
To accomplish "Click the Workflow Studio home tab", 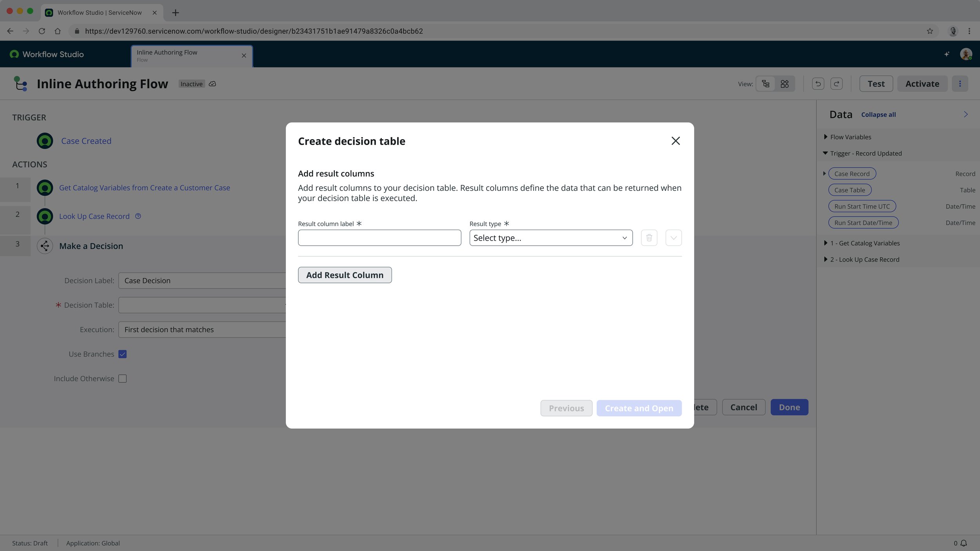I will tap(47, 54).
